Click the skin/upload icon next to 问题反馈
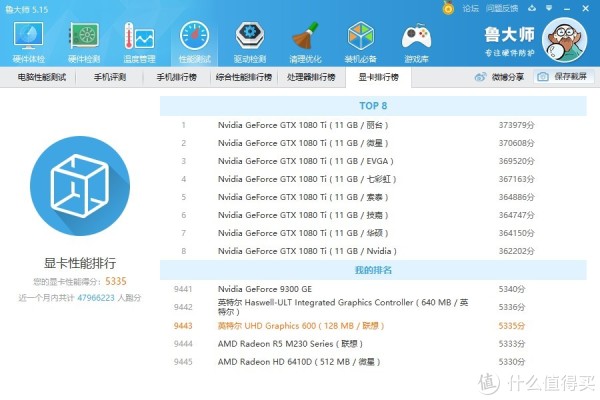600x400 pixels. click(532, 8)
